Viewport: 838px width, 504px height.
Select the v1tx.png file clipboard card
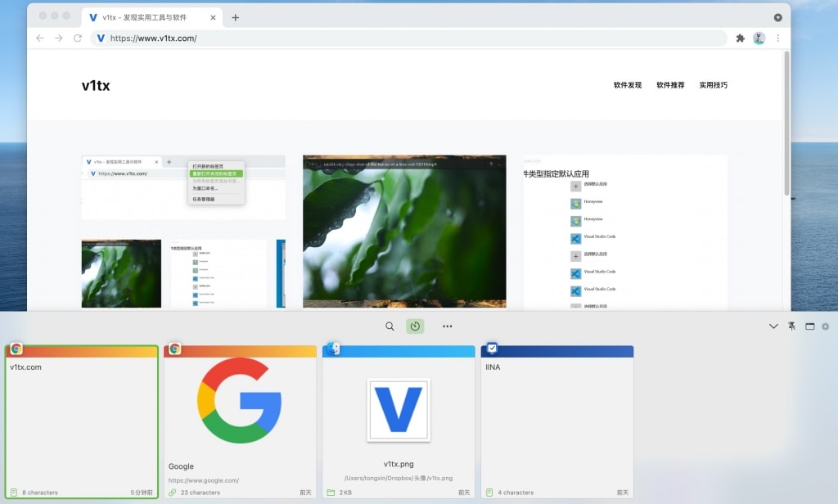[x=399, y=421]
